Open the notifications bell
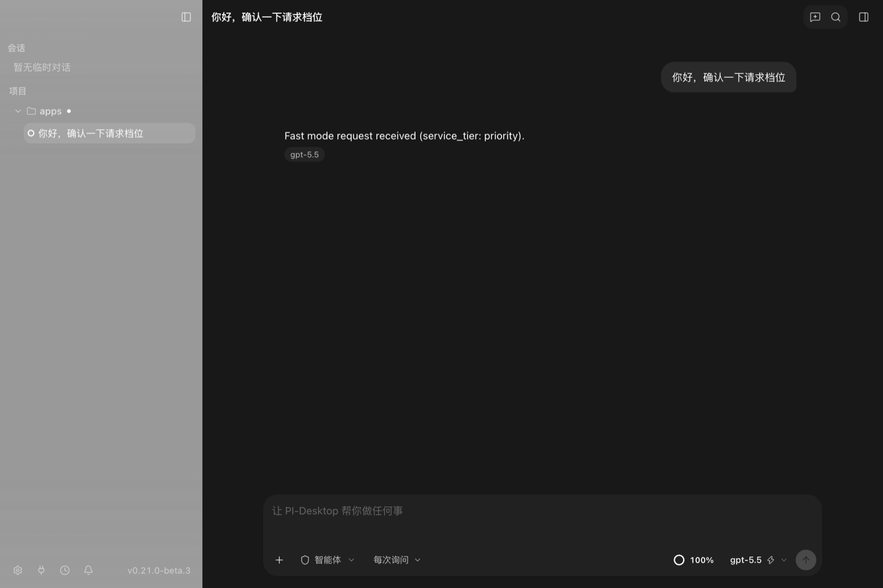Screen dimensions: 883x588 [88, 570]
